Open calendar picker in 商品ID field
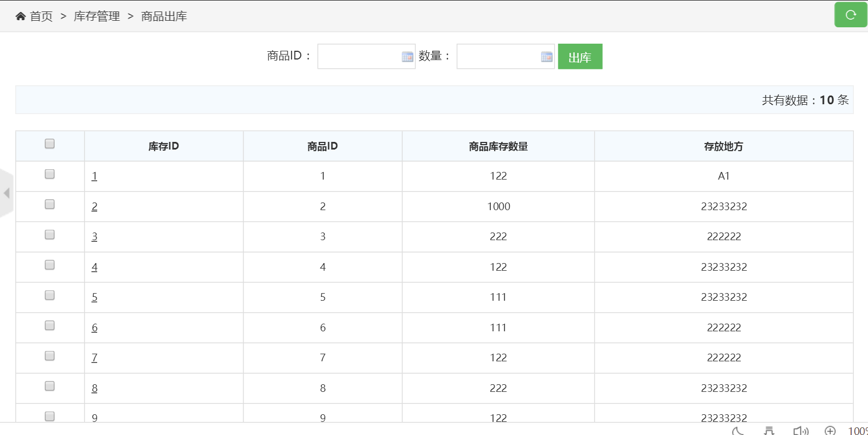The height and width of the screenshot is (435, 868). 407,57
